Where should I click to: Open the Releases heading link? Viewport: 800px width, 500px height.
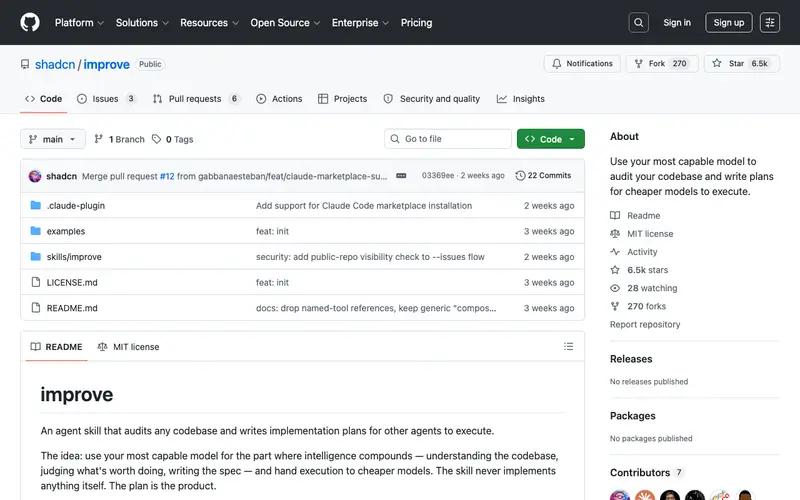(x=631, y=359)
